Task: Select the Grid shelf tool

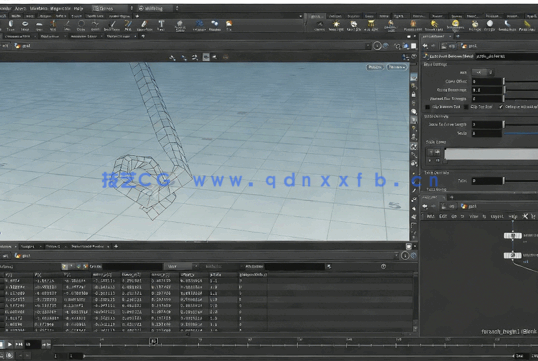Action: [x=39, y=25]
